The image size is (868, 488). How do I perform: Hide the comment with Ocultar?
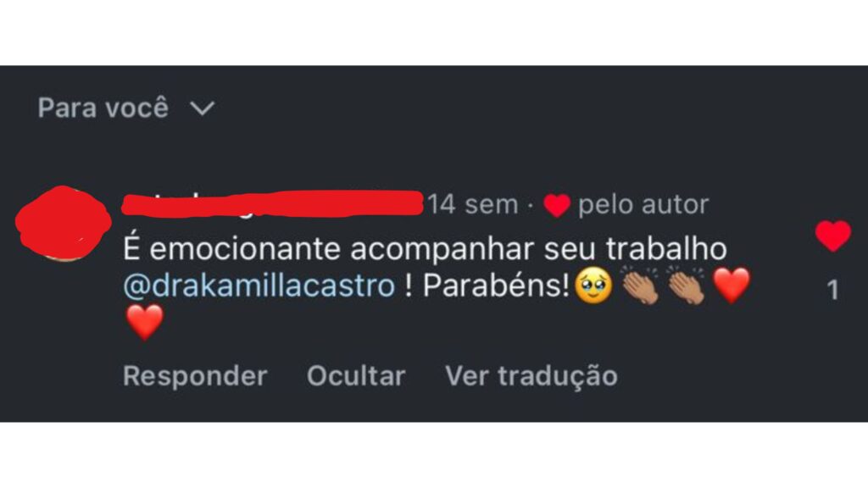click(356, 376)
